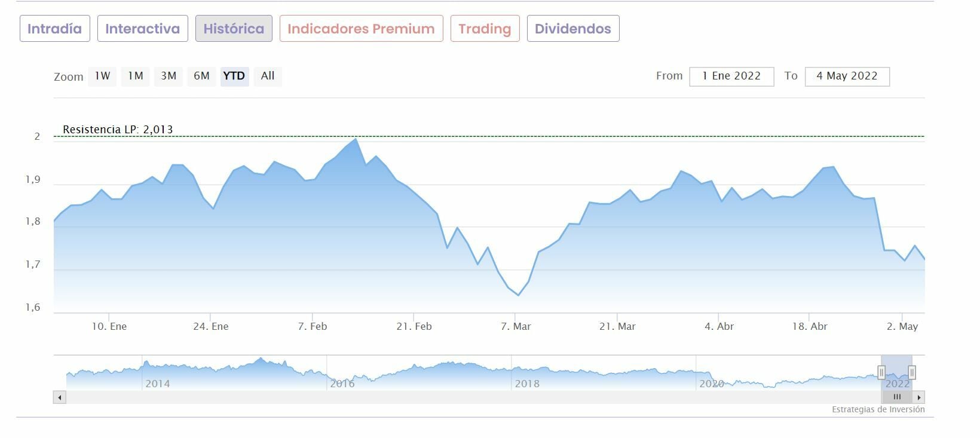Click the right navigator range handle

tap(912, 373)
